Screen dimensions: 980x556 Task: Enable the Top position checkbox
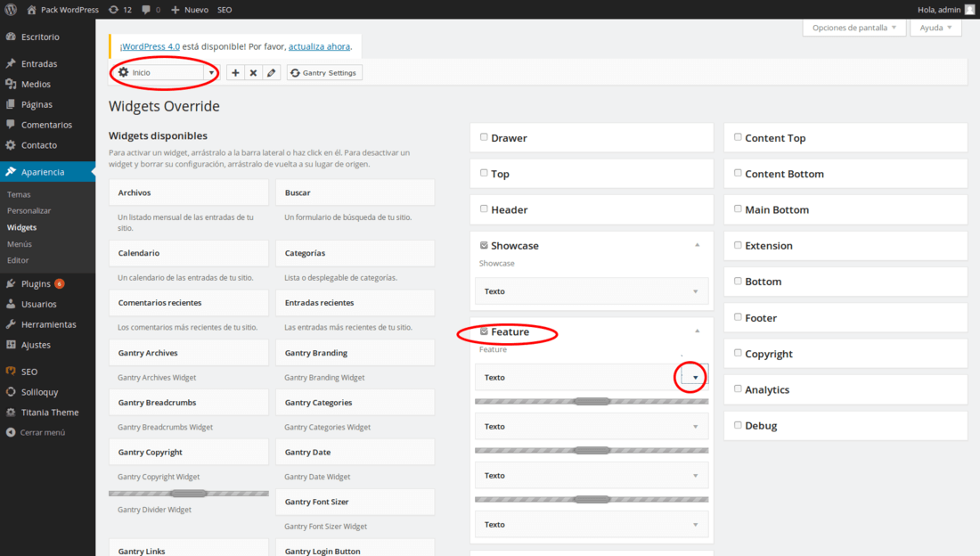(484, 173)
